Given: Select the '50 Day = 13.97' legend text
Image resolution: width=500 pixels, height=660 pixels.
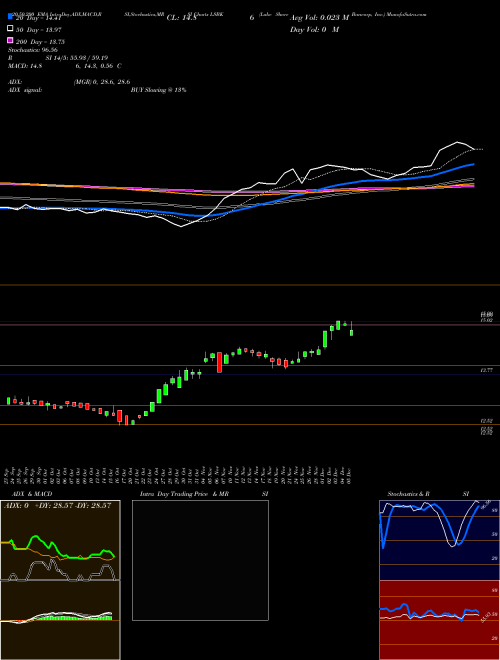Looking at the screenshot, I should pyautogui.click(x=39, y=29).
